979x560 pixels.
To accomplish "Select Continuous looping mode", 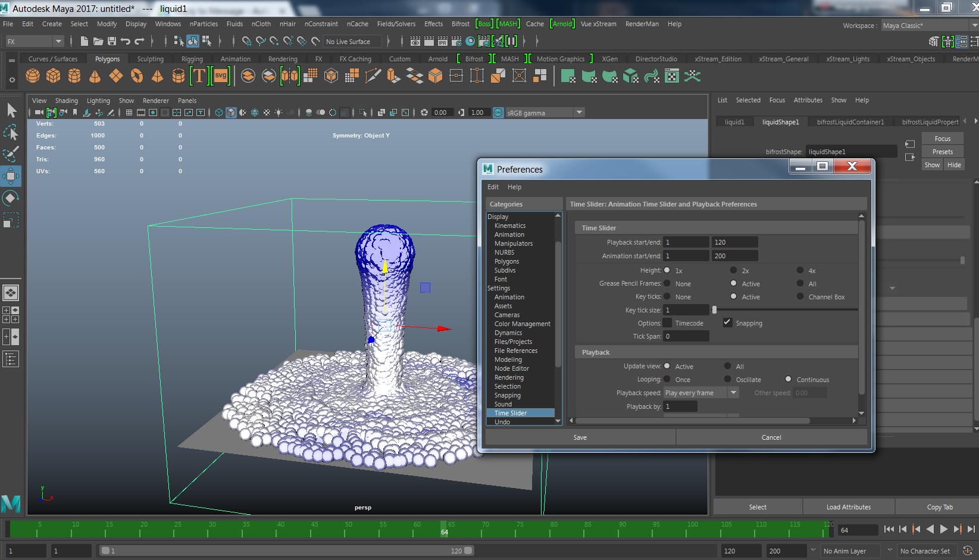I will click(789, 379).
